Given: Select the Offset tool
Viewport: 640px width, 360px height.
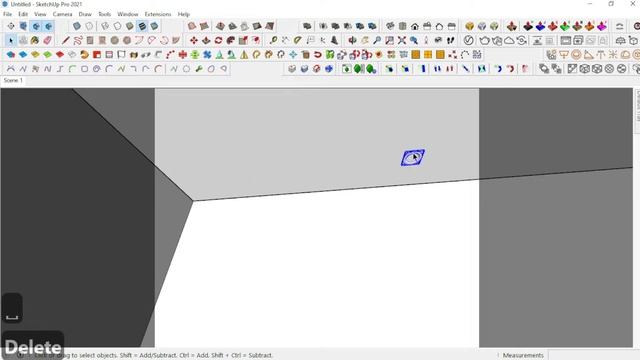Looking at the screenshot, I should (256, 40).
